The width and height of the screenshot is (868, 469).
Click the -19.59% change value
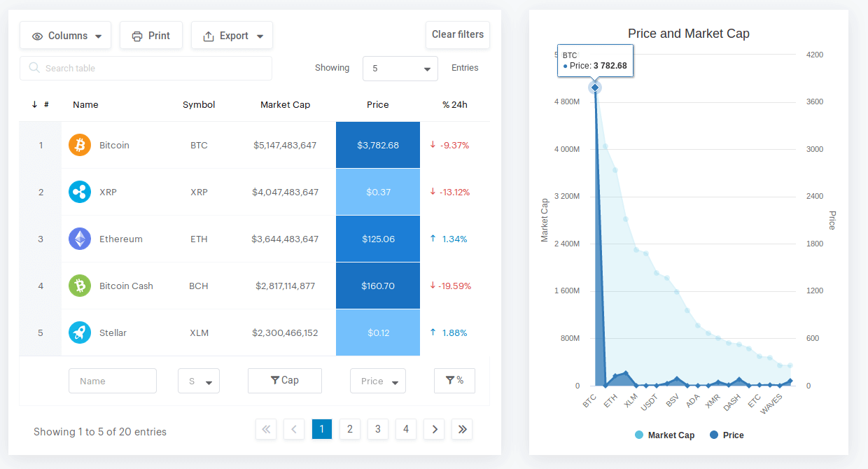point(455,286)
